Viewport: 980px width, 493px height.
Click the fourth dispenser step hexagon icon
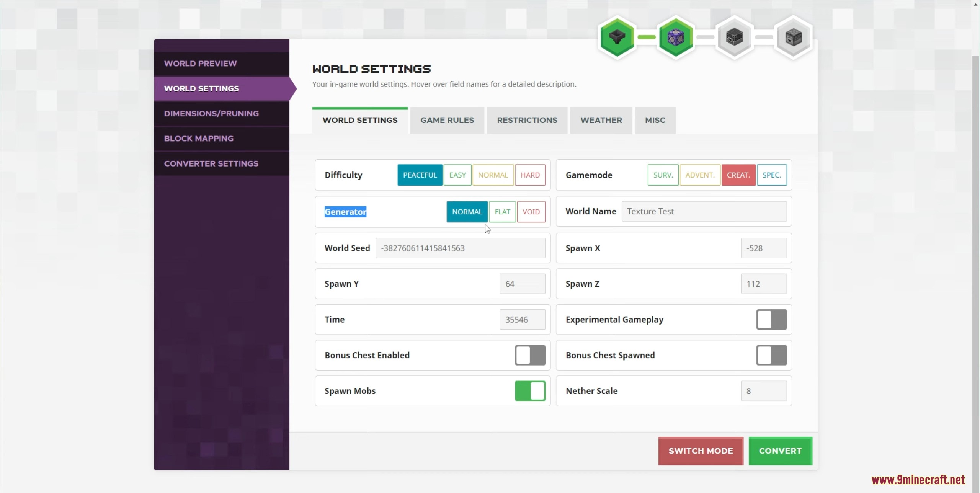coord(793,37)
